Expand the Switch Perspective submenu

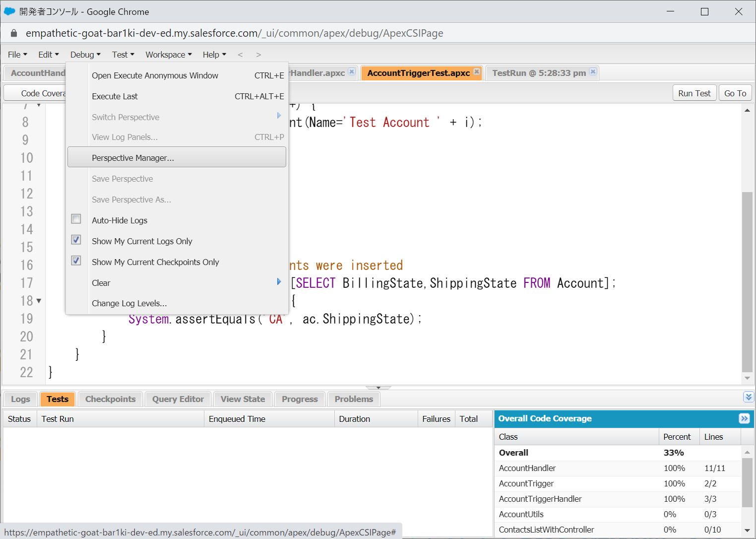(177, 117)
